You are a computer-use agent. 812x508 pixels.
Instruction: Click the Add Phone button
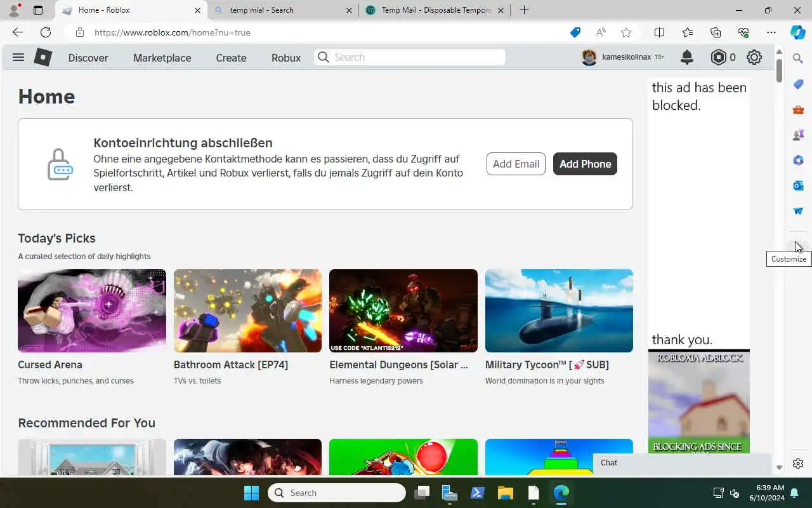point(585,164)
